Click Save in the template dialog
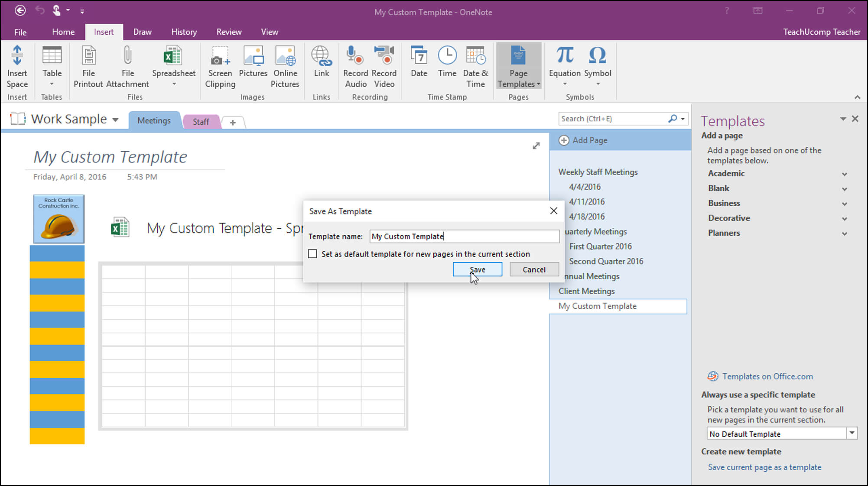 pyautogui.click(x=477, y=269)
